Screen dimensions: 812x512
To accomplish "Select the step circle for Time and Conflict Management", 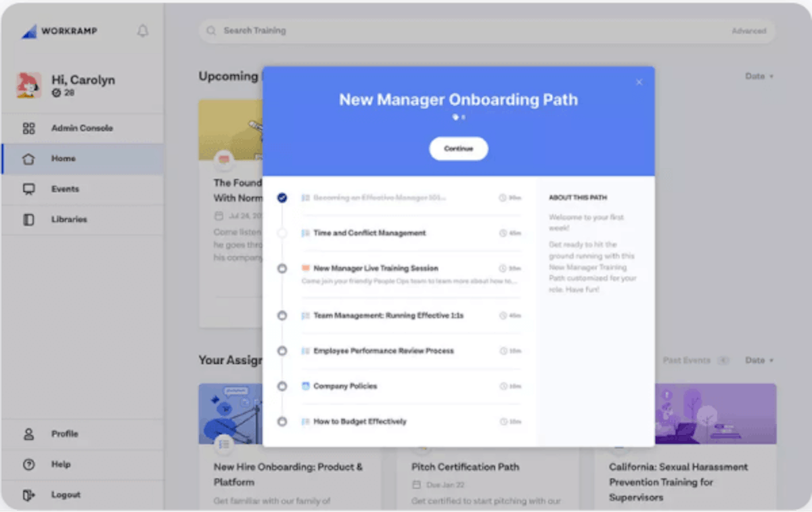I will click(282, 233).
